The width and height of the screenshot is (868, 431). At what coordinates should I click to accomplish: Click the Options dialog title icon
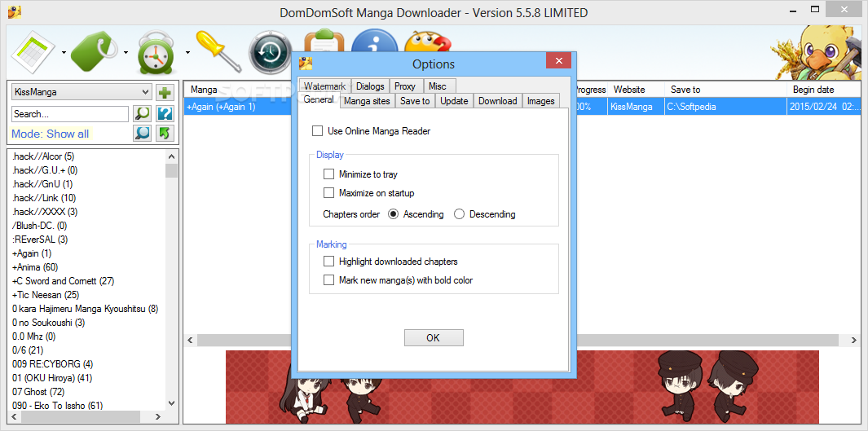click(306, 64)
